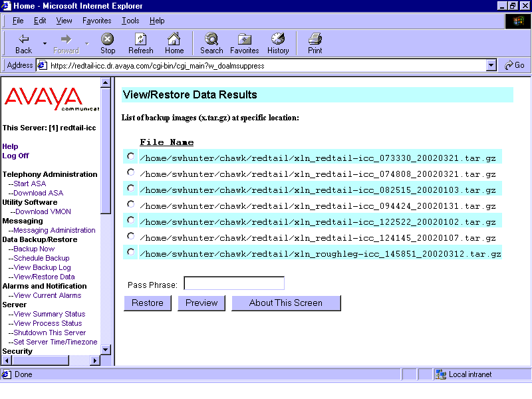Open the Download ASA link

(x=39, y=193)
